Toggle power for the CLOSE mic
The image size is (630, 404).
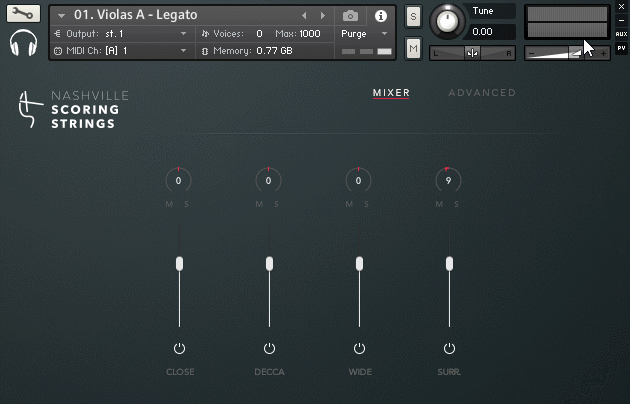180,348
